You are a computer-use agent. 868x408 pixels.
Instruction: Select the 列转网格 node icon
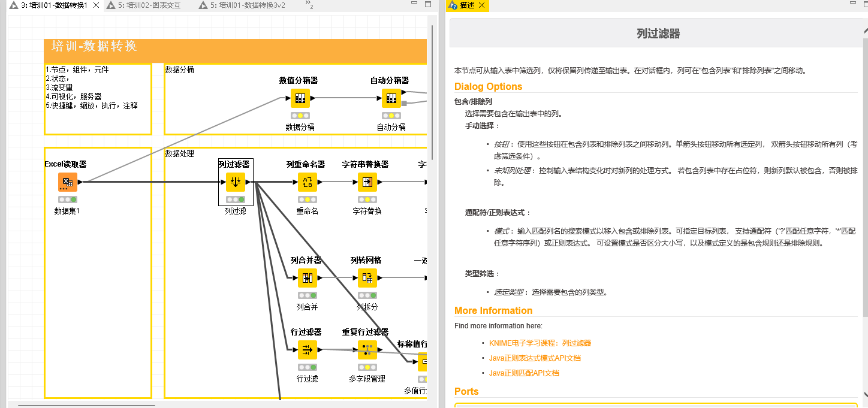pos(367,278)
